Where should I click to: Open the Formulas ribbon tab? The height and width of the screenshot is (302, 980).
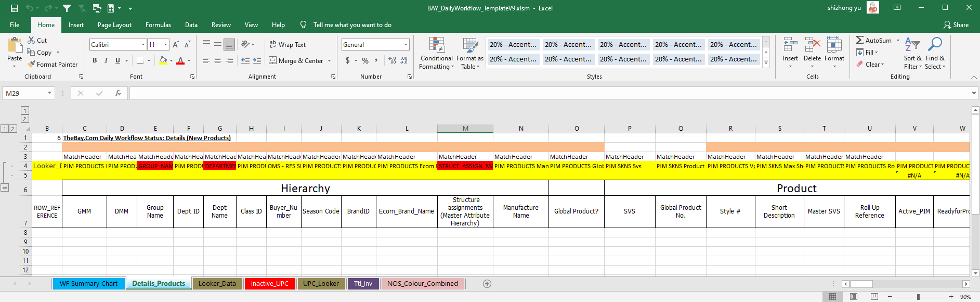click(158, 24)
